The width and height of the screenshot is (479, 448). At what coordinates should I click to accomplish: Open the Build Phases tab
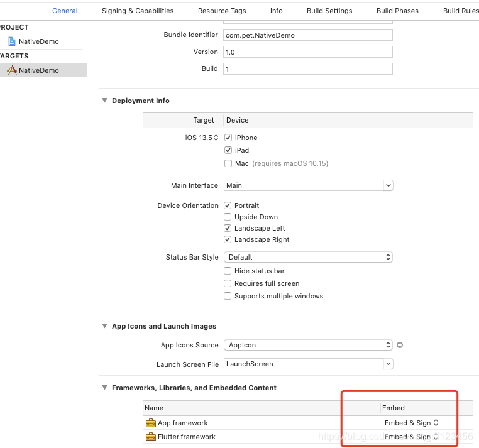point(397,11)
